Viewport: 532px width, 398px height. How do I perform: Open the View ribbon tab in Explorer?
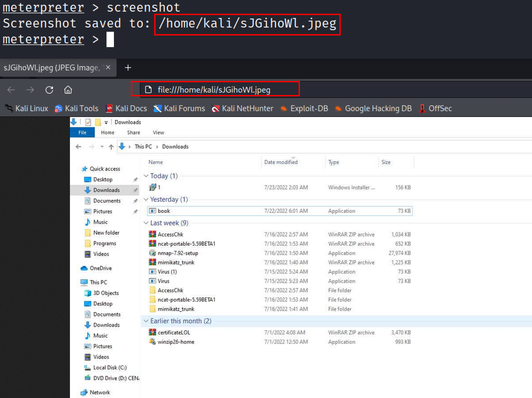point(158,133)
